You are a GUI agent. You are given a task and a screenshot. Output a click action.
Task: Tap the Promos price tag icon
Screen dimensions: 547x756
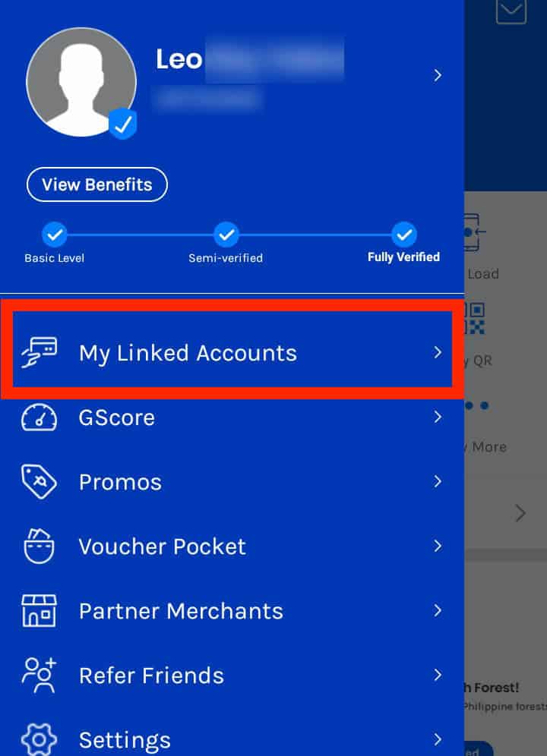[x=39, y=481]
